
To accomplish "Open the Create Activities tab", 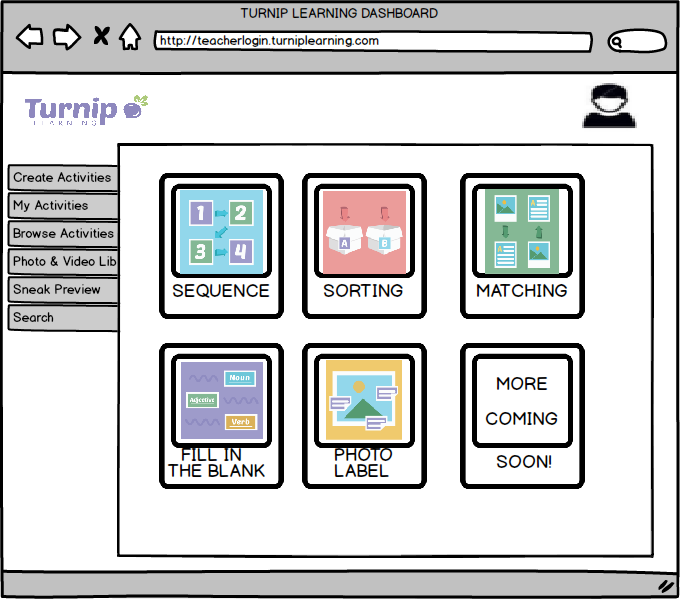I will (x=63, y=177).
